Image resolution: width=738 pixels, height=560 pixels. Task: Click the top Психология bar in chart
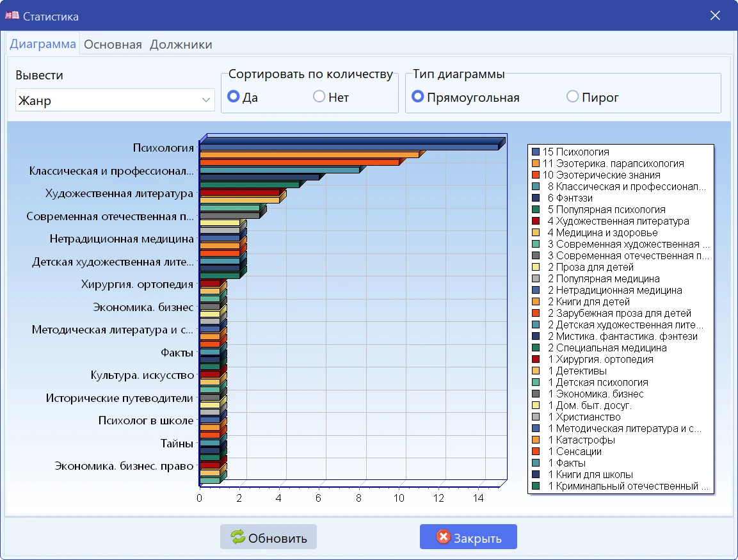point(352,143)
